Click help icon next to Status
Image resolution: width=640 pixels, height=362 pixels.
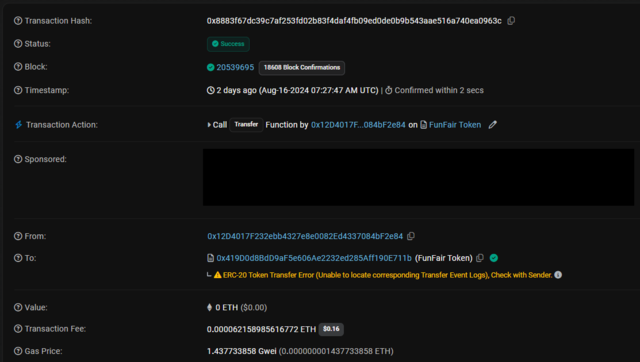18,44
